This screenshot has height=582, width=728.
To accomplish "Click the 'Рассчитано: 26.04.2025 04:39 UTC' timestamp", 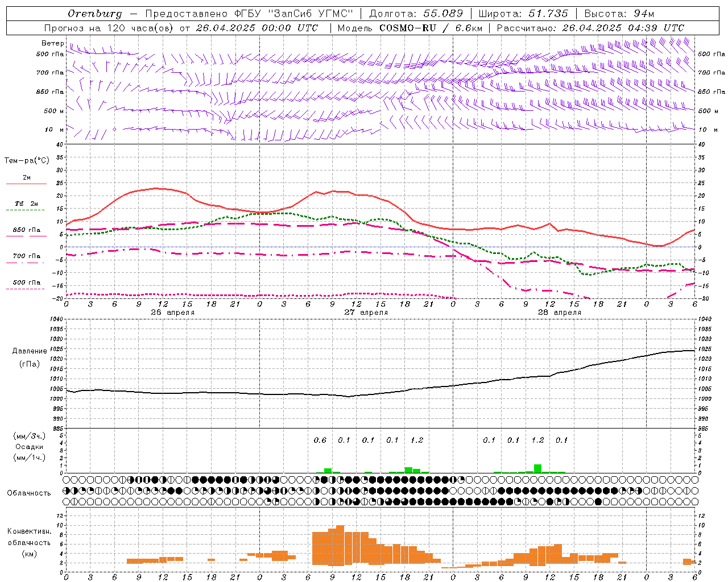I will coord(590,28).
